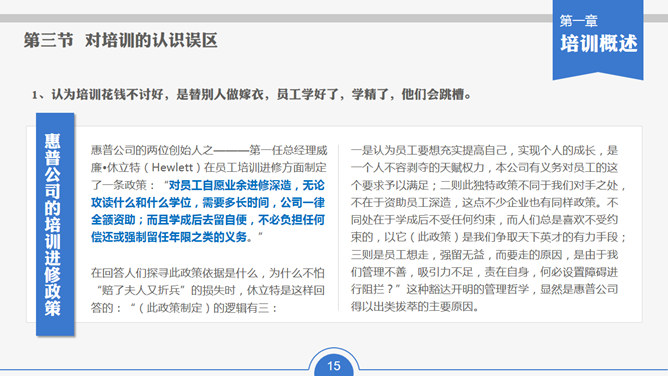Click the line starting 一是认为员工要想充实提高自己
Viewport: 668px width, 376px height.
[484, 150]
